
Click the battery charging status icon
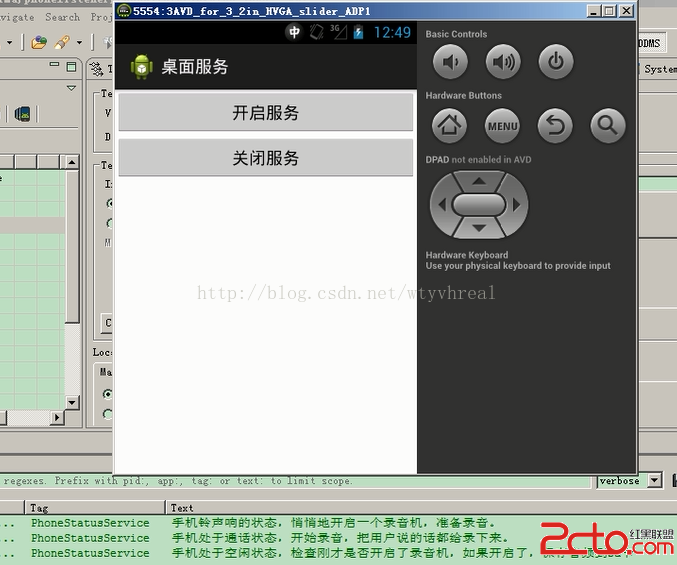[x=358, y=32]
